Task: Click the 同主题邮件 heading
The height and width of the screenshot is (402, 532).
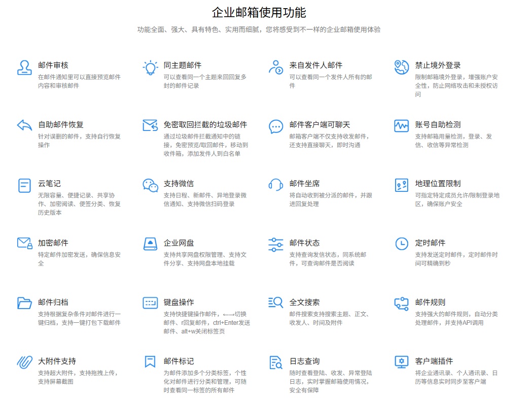Action: click(183, 65)
